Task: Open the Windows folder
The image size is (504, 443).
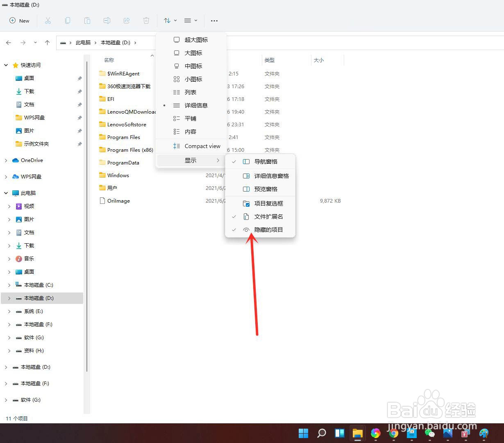Action: [114, 176]
